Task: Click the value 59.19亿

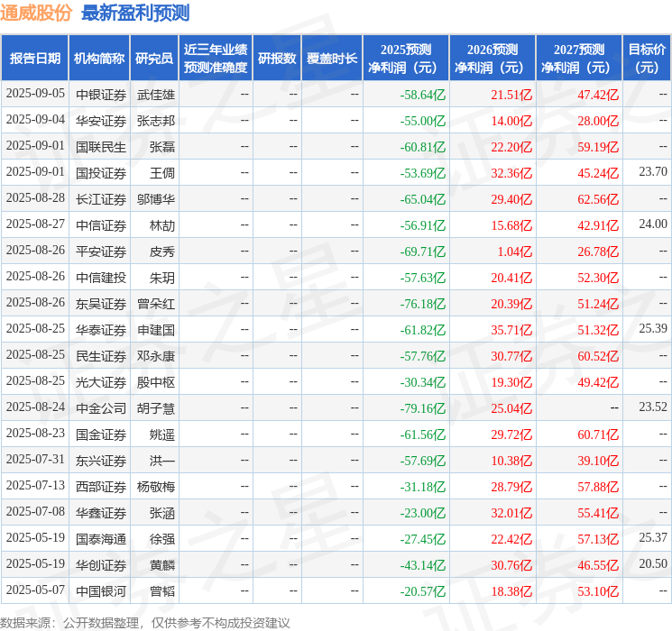Action: [598, 147]
